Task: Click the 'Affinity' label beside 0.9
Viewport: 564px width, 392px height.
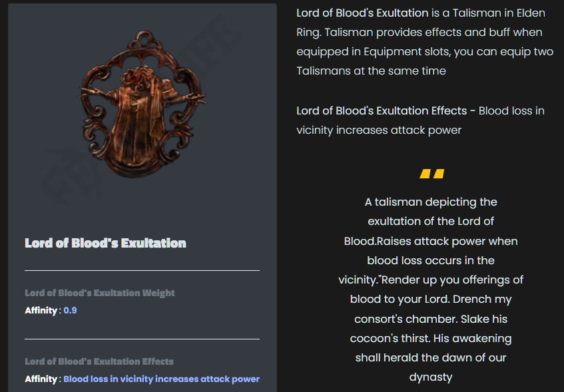Action: (41, 310)
